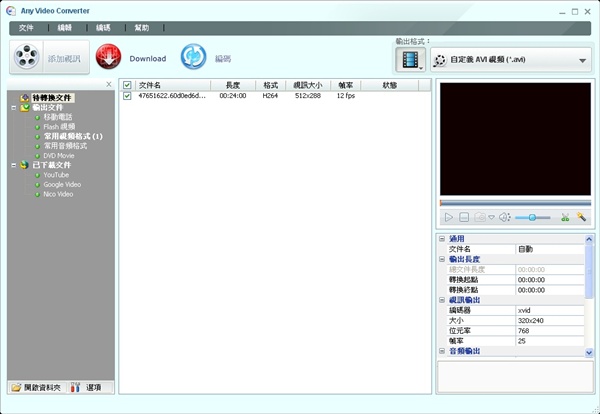Viewport: 600px width, 414px height.
Task: Click the 添加視訊 add video button
Action: pos(49,57)
